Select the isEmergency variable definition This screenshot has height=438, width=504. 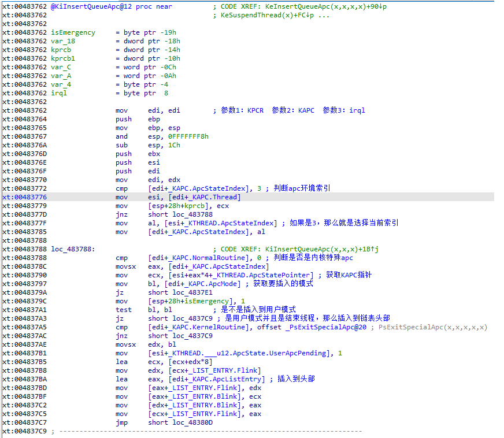tap(73, 32)
